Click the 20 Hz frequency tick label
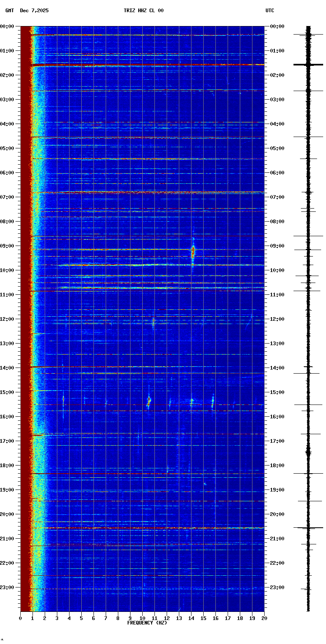Viewport: 326px width, 644px height. click(264, 618)
